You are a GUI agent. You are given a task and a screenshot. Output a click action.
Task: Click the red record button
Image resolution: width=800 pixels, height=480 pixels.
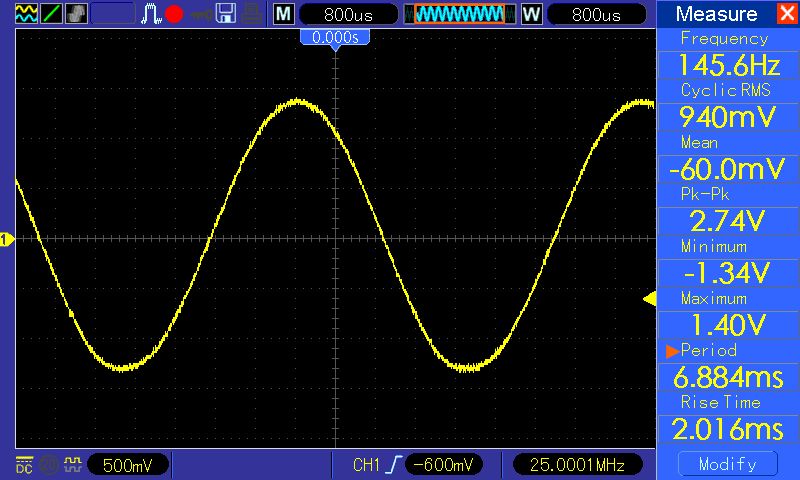pos(174,14)
